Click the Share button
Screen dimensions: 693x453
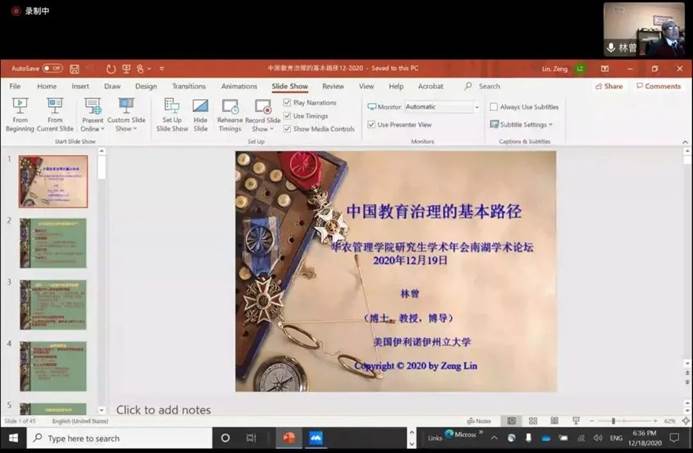pos(608,87)
